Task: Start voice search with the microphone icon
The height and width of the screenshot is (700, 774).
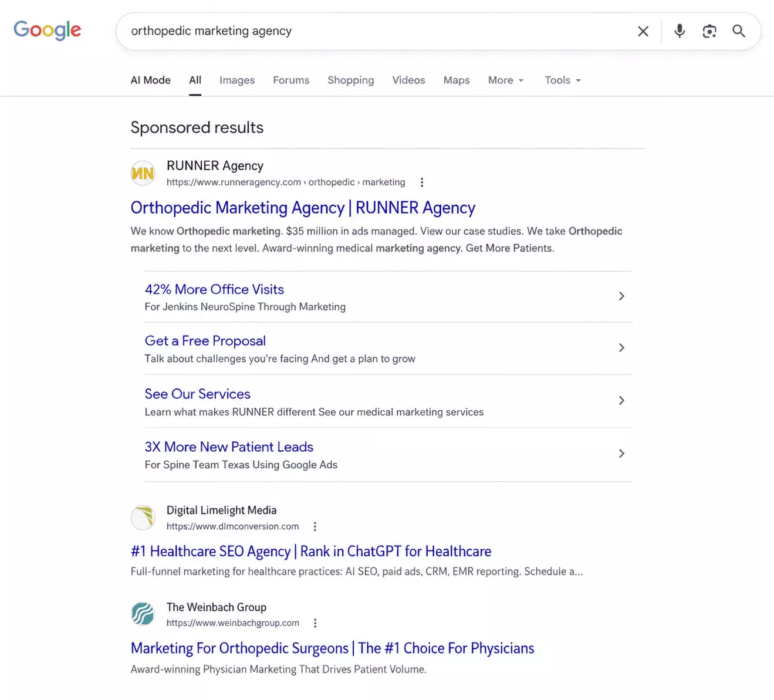Action: (680, 31)
